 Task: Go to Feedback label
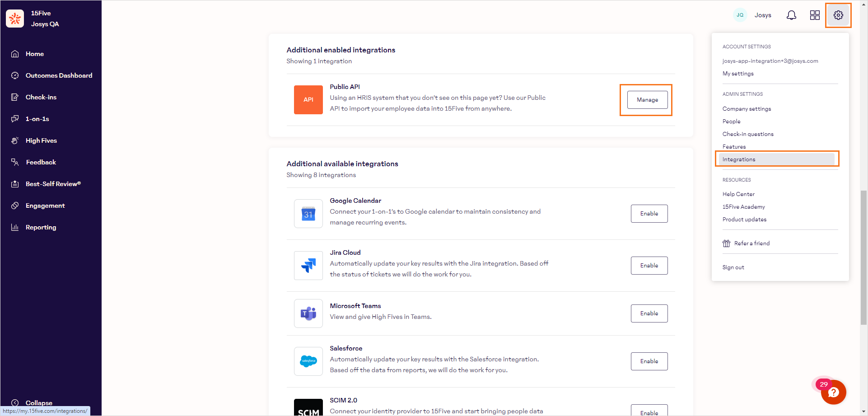tap(41, 162)
